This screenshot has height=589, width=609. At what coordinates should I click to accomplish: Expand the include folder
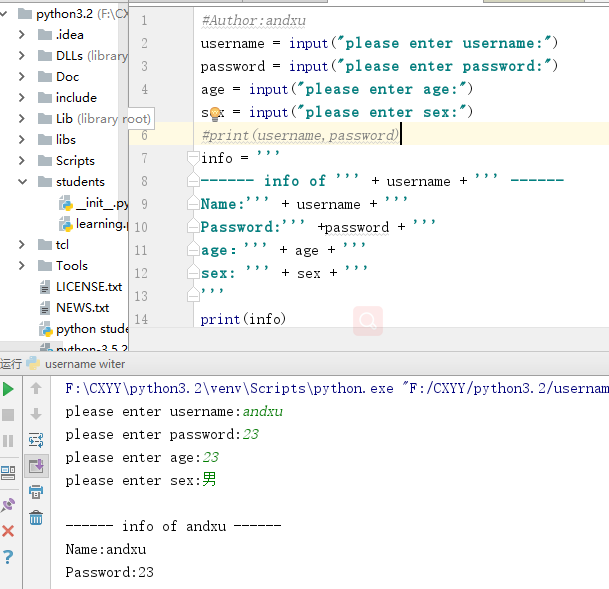tap(22, 97)
